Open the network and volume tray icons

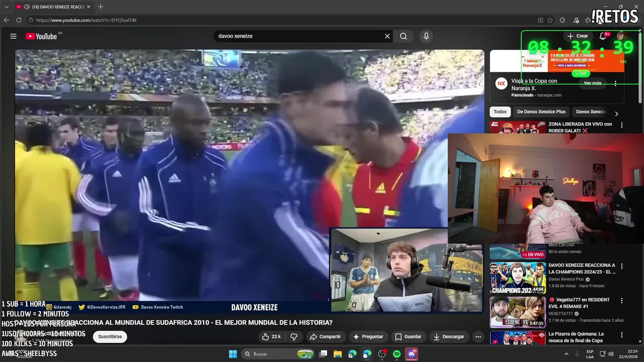(x=607, y=354)
